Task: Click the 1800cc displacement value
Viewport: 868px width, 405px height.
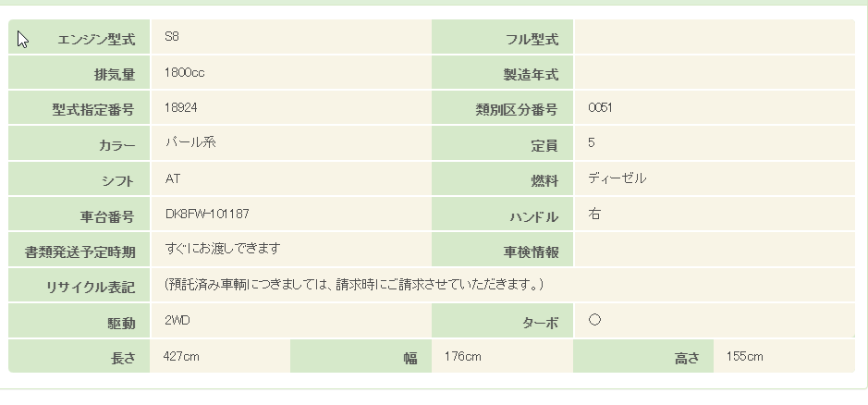Action: tap(185, 72)
